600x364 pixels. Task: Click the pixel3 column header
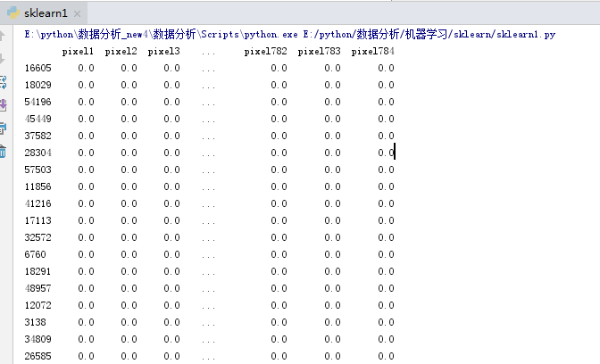point(163,52)
